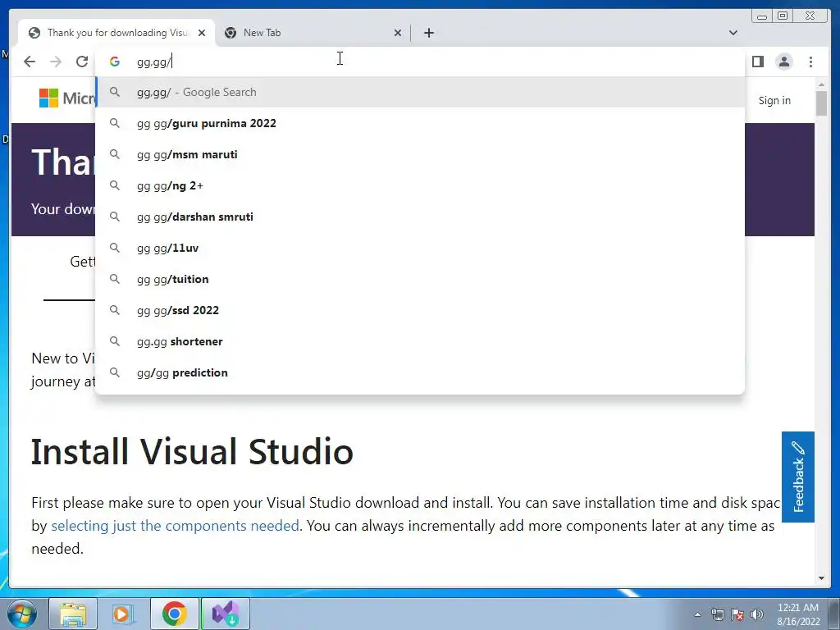Follow selecting just the components needed link
This screenshot has height=630, width=840.
pos(175,526)
